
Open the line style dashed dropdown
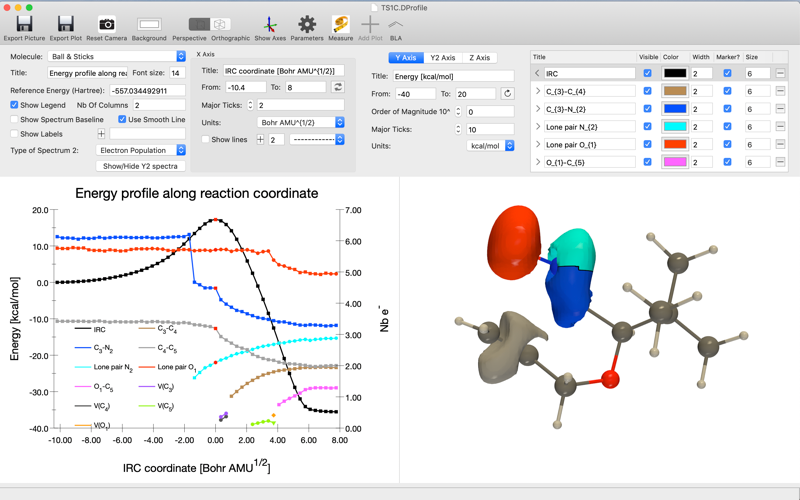pos(317,139)
